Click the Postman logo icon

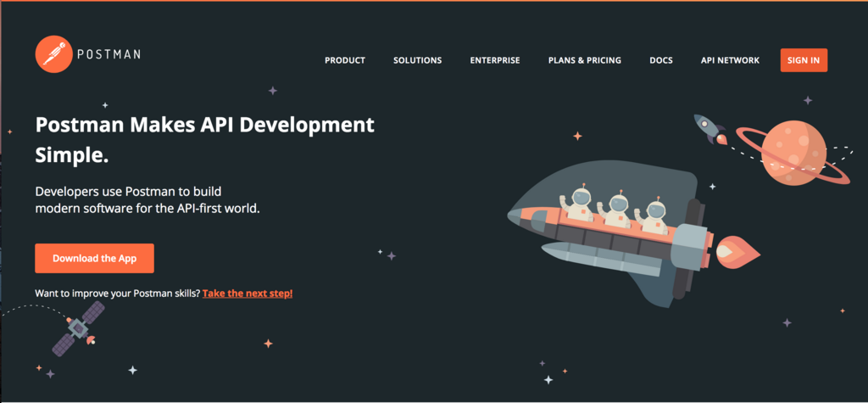pyautogui.click(x=53, y=54)
